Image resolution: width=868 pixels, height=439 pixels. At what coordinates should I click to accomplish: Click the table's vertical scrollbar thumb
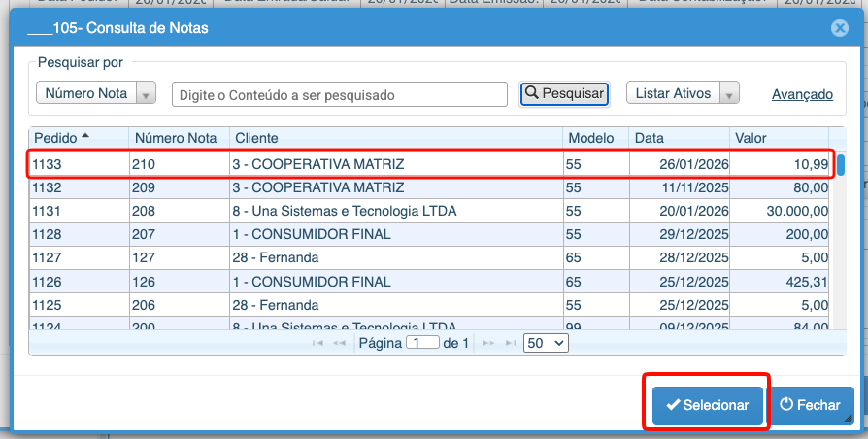point(841,165)
